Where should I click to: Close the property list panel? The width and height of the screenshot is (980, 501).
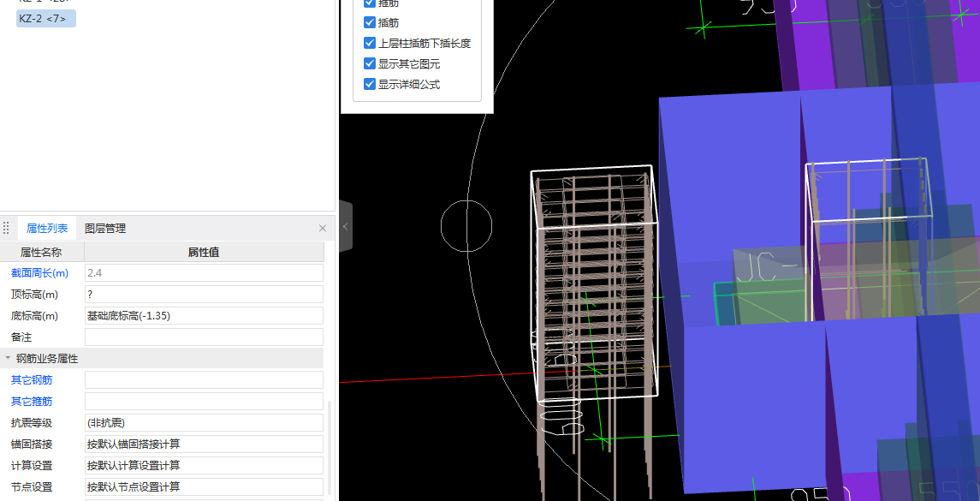(x=323, y=229)
